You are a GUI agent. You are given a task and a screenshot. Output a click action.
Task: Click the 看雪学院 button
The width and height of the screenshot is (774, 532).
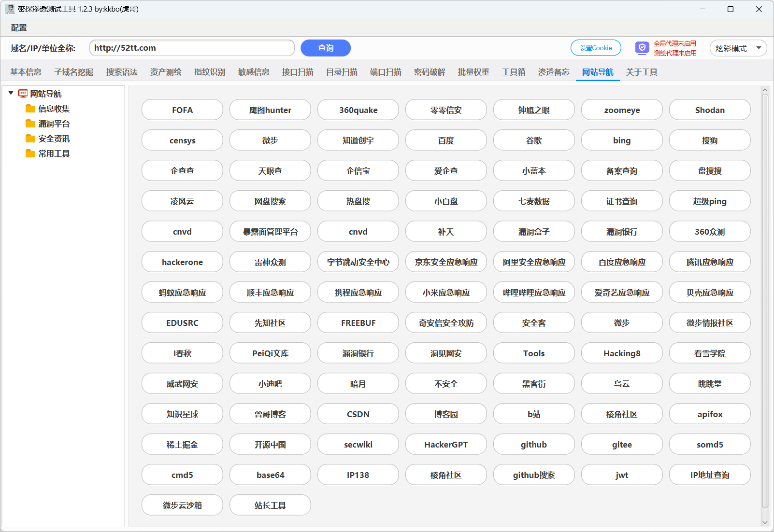pyautogui.click(x=710, y=353)
